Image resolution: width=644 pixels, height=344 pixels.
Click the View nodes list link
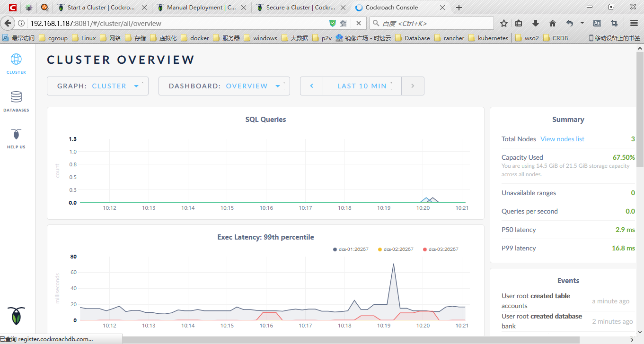[562, 139]
